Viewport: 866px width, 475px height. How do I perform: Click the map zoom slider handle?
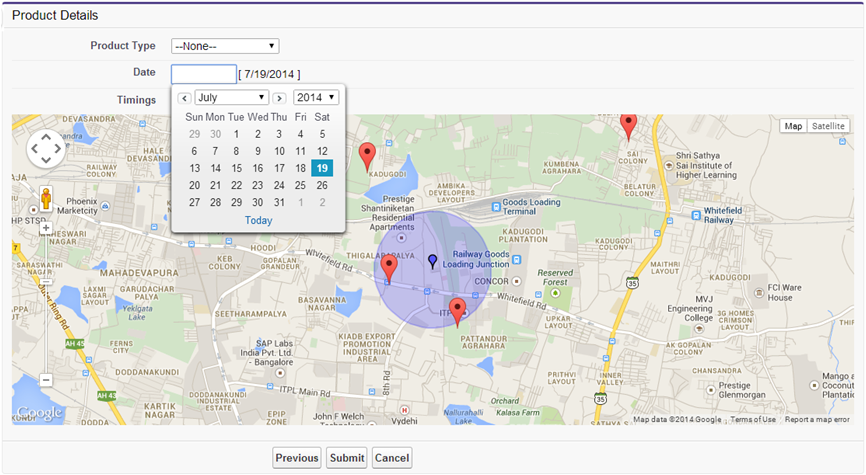pos(46,282)
